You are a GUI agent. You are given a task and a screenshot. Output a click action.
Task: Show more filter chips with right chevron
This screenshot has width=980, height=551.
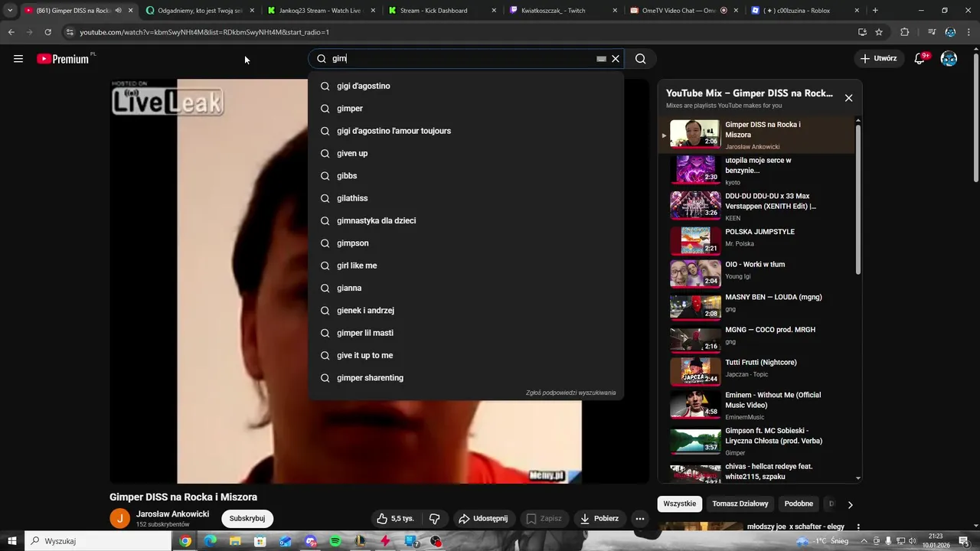pyautogui.click(x=850, y=504)
